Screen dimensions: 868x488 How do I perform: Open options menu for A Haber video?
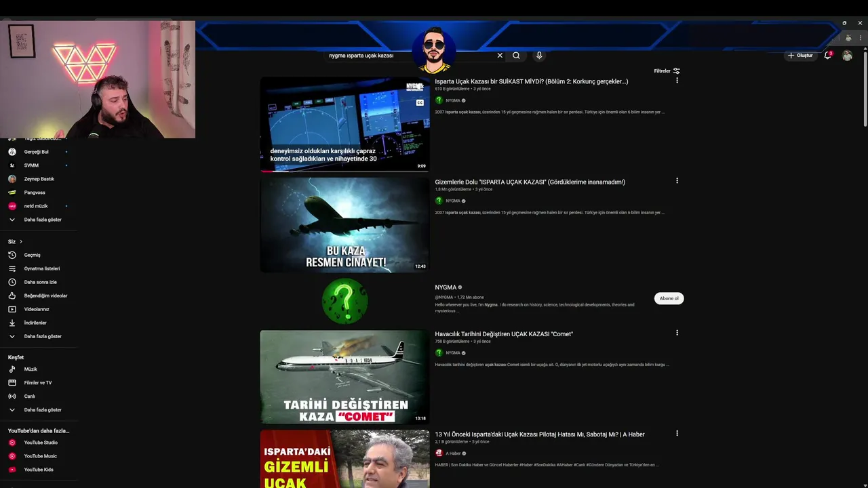tap(677, 433)
